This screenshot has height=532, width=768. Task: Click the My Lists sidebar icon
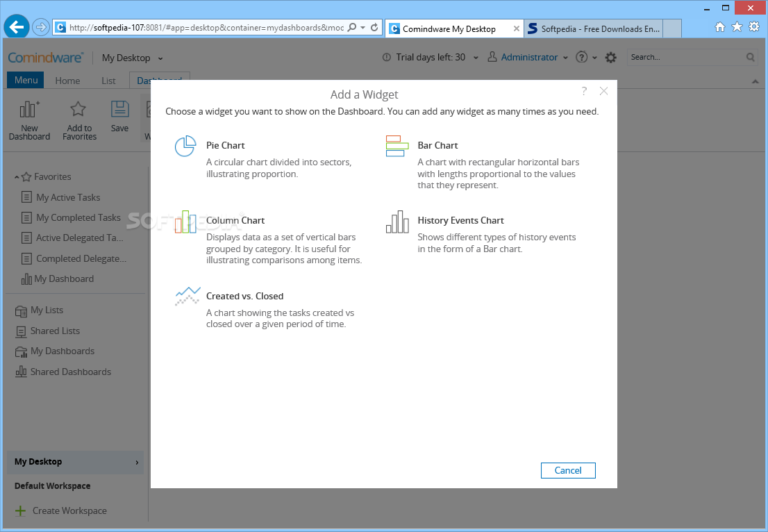tap(21, 311)
